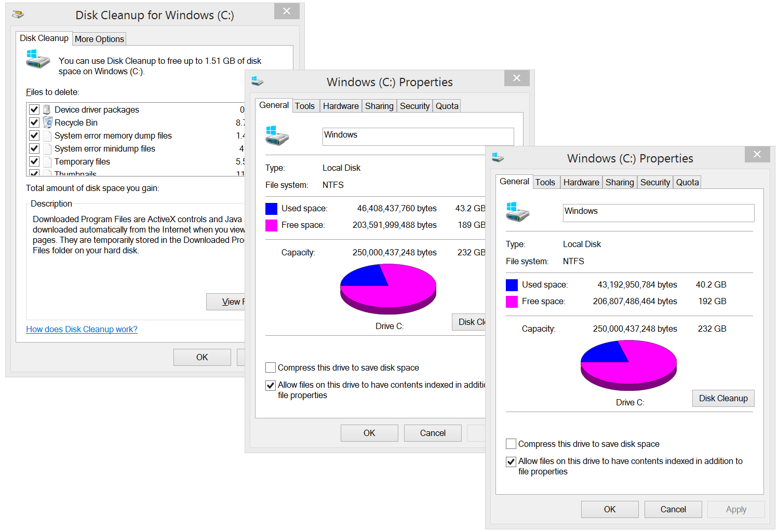
Task: Click OK in front Properties window
Action: 610,509
